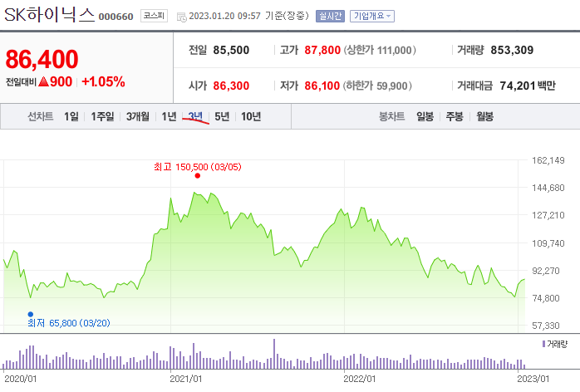Select the 10년 line chart tab

click(251, 116)
